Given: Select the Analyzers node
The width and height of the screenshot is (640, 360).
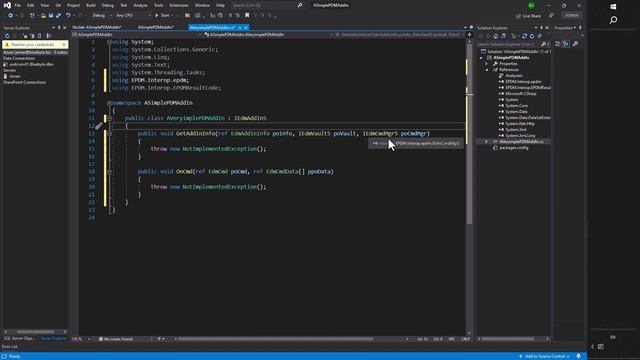Looking at the screenshot, I should [513, 76].
